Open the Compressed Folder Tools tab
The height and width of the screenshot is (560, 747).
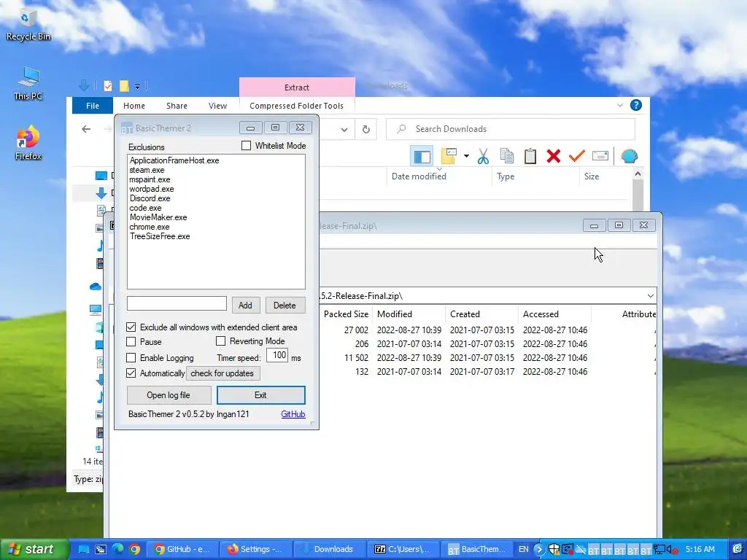(x=296, y=106)
